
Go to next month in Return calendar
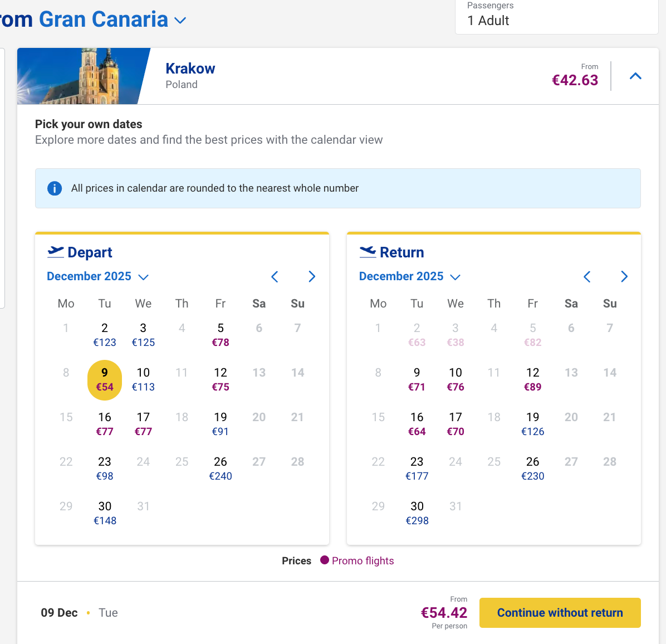(x=624, y=277)
